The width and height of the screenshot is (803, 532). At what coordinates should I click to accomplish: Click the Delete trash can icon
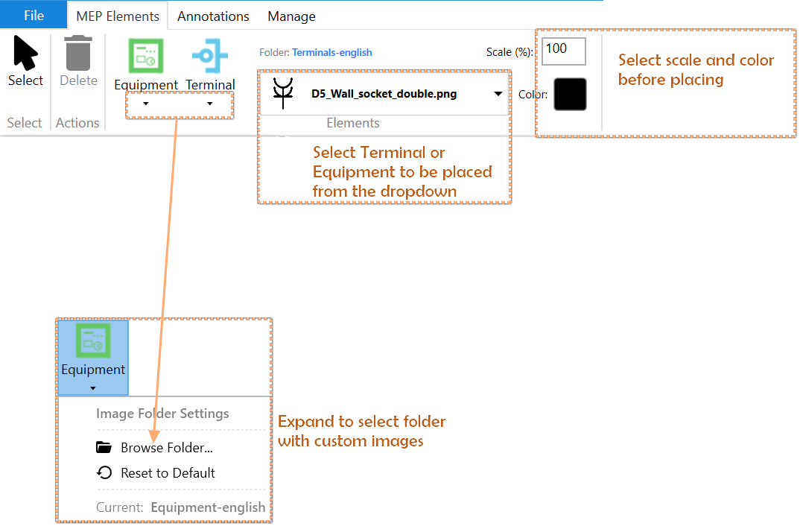78,54
